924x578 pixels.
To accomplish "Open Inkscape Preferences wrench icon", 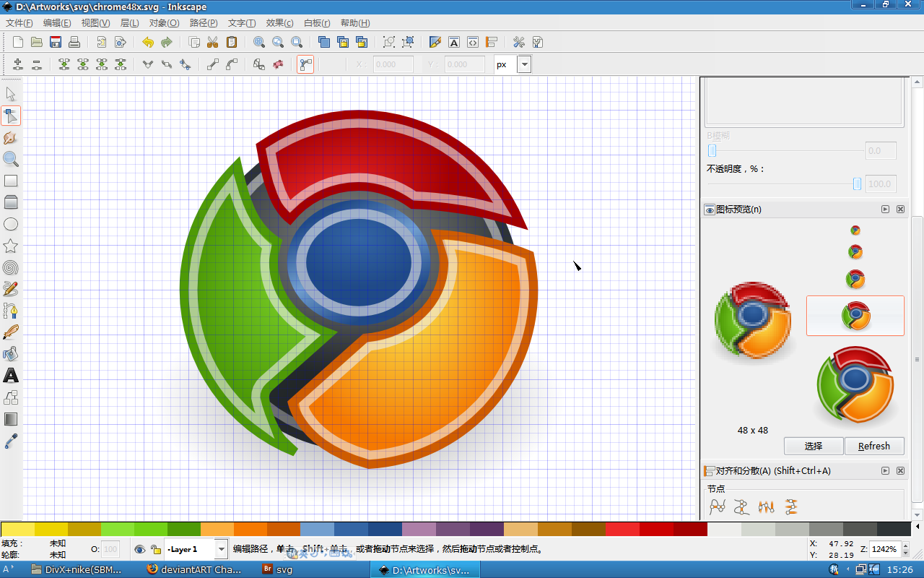I will pos(519,42).
